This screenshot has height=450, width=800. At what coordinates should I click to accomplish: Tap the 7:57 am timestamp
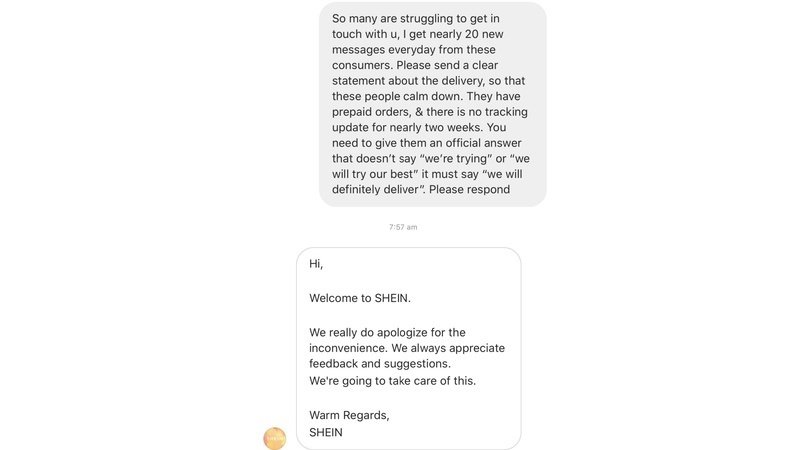click(403, 227)
